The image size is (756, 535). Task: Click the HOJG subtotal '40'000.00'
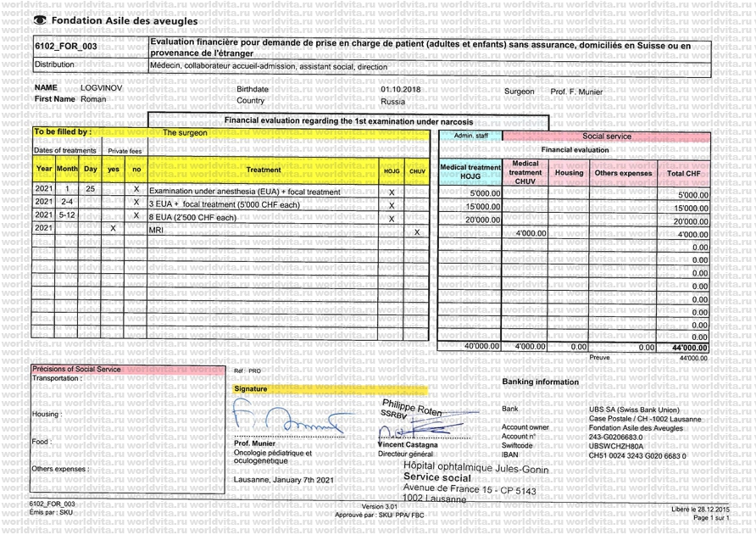(481, 347)
